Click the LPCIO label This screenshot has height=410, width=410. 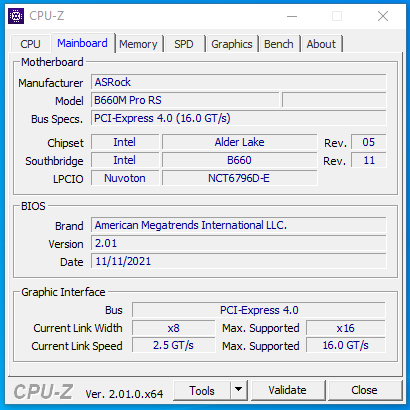coord(68,179)
